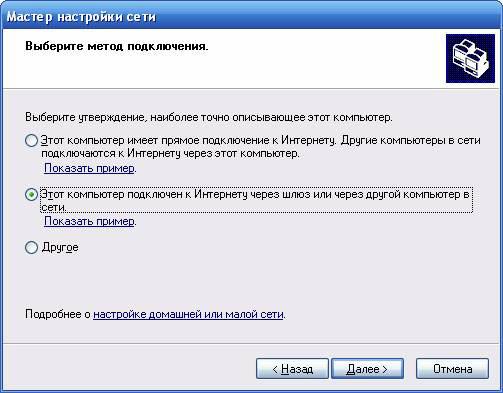Continue with the Далее button
Viewport: 503px width, 393px height.
pyautogui.click(x=367, y=369)
